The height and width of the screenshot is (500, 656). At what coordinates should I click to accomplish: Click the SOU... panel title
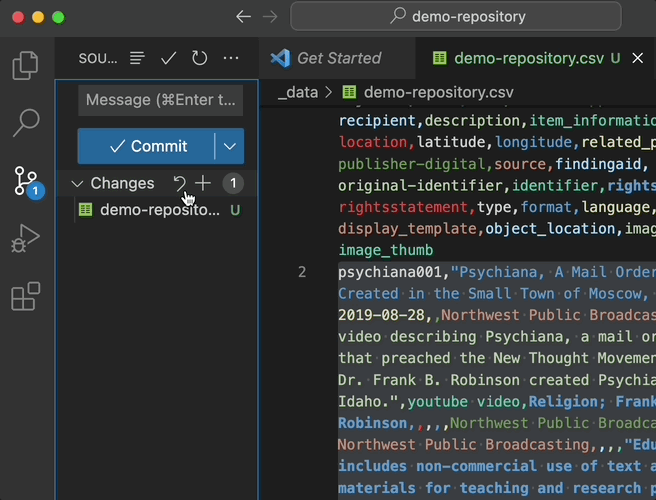[98, 58]
